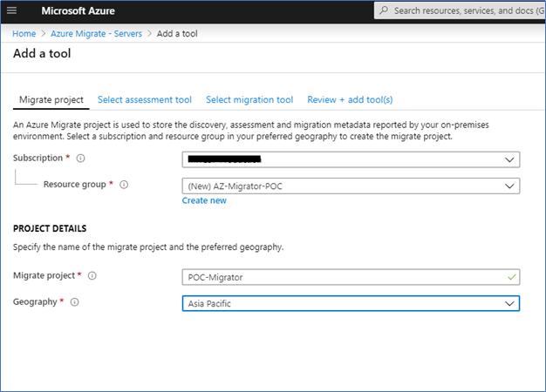Open the hamburger portal menu

11,10
